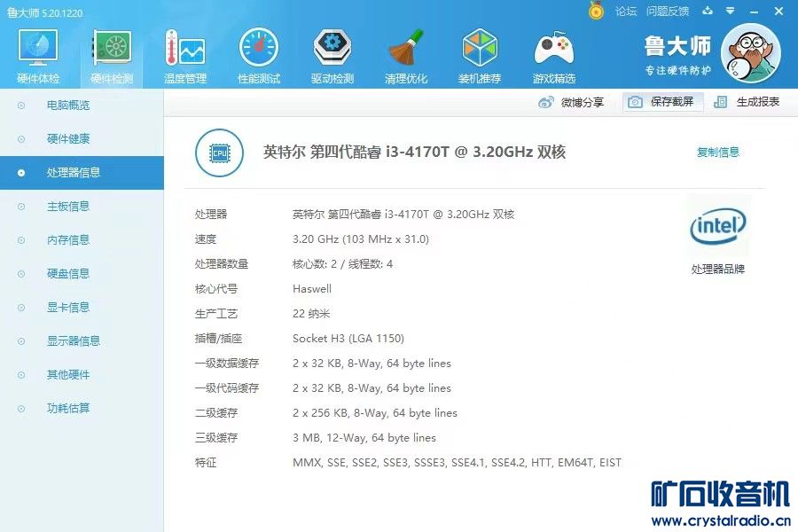
Task: Click the 一级数据缓存 cache value
Action: (x=372, y=364)
